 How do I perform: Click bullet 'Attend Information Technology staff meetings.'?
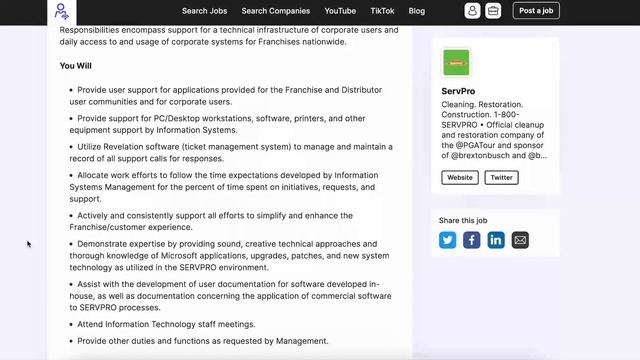(x=162, y=324)
